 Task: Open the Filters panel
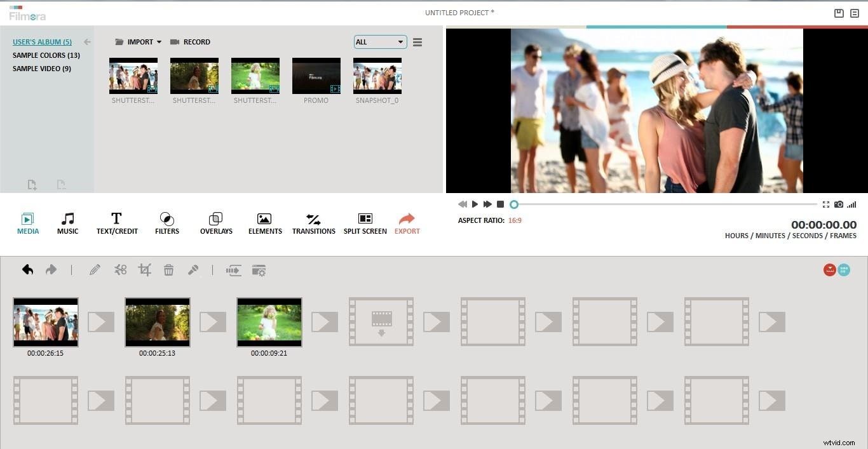tap(166, 224)
